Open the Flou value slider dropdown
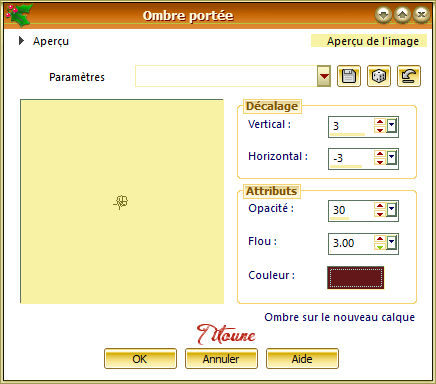This screenshot has height=384, width=436. pyautogui.click(x=391, y=243)
